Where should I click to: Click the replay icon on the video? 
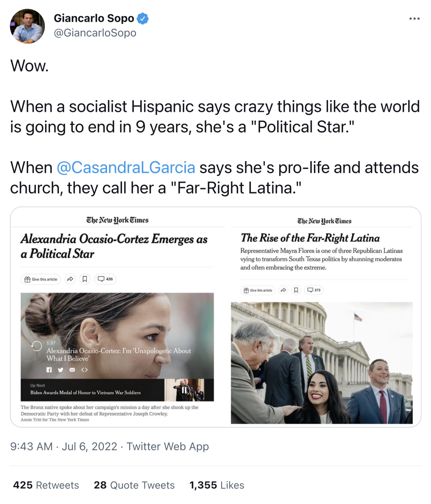click(x=37, y=346)
